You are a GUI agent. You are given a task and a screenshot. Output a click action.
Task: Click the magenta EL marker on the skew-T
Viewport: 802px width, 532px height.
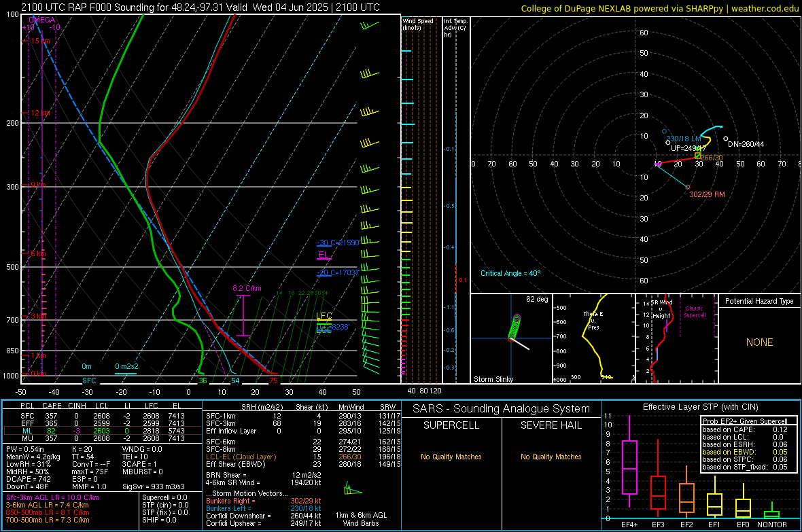324,255
